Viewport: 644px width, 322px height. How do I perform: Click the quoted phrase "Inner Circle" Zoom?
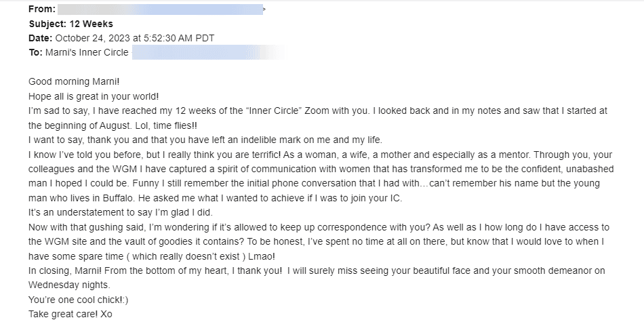[x=288, y=111]
